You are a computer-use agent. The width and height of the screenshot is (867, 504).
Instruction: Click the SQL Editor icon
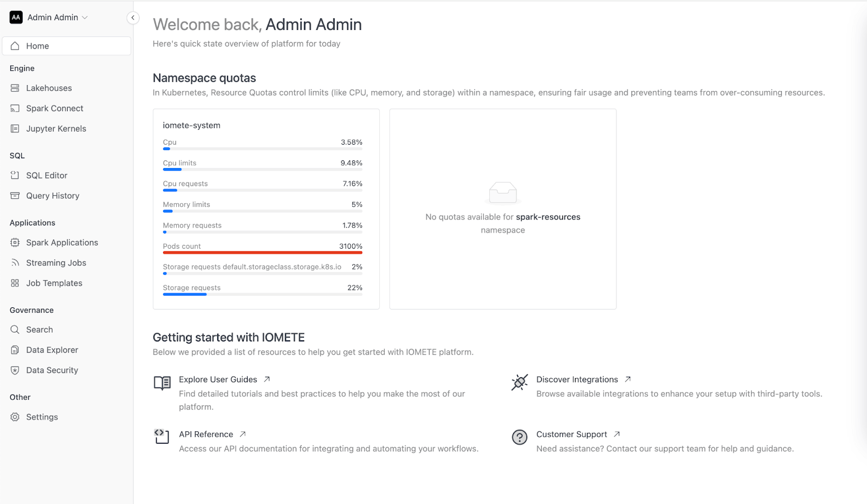15,176
